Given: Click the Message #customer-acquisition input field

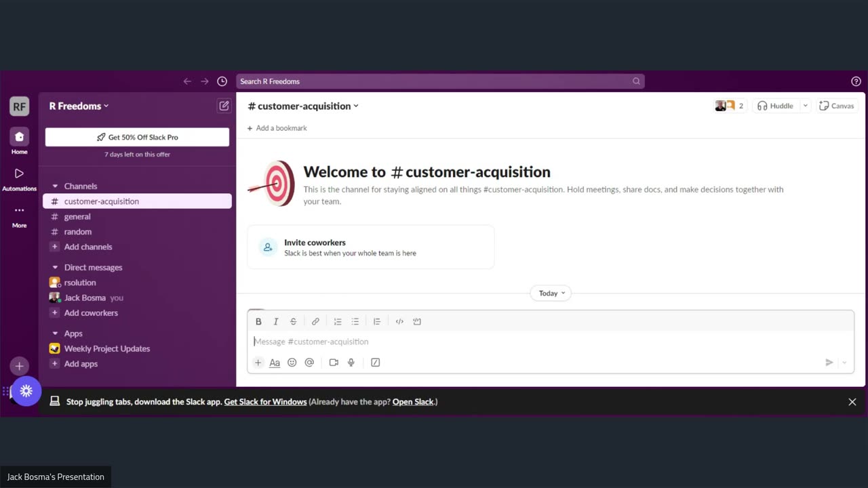Looking at the screenshot, I should (550, 342).
